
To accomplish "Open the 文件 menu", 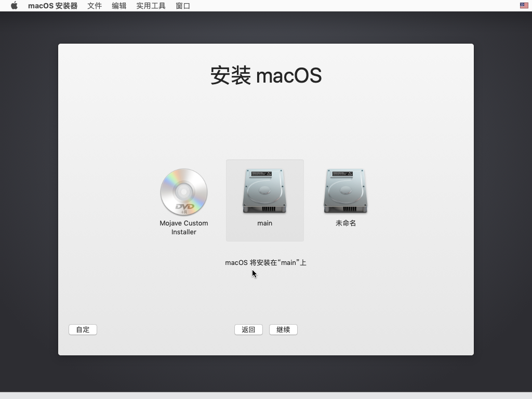I will (x=94, y=6).
